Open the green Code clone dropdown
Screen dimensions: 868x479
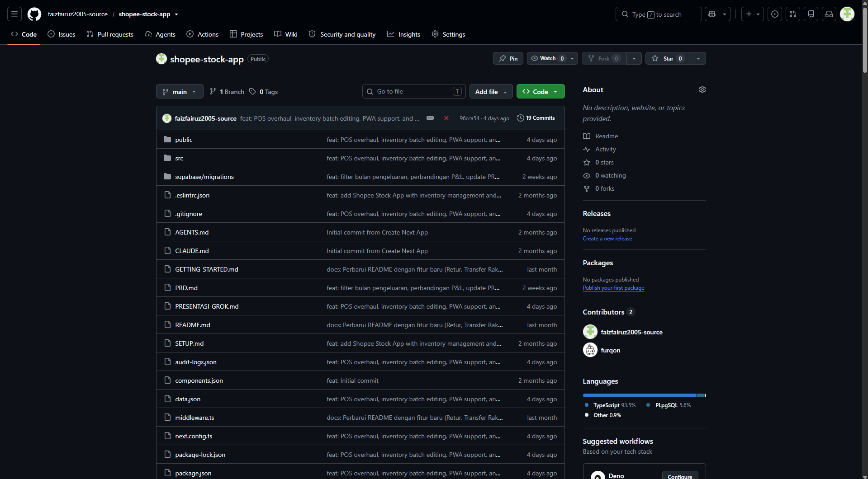pos(541,91)
